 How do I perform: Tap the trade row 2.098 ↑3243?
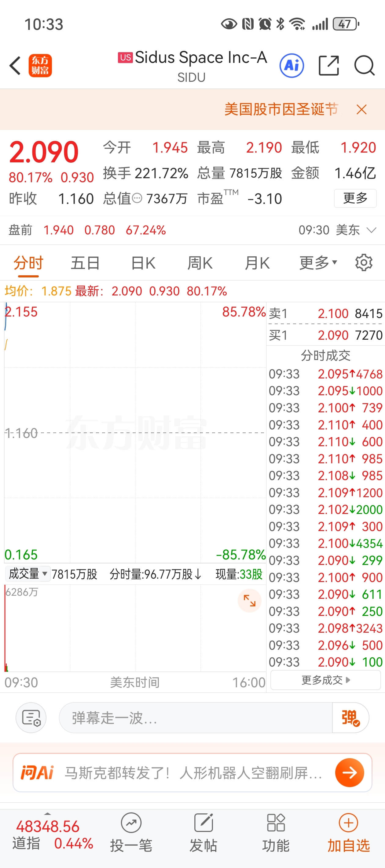325,628
